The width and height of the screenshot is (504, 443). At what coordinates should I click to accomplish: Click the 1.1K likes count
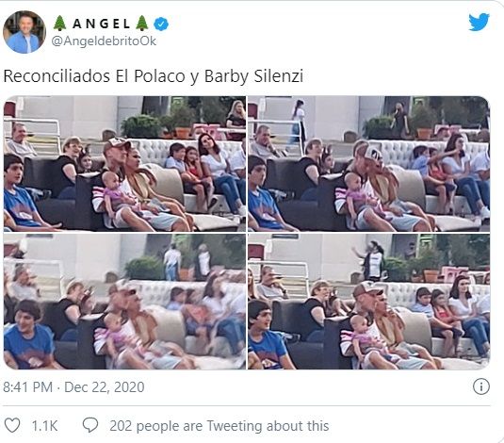pyautogui.click(x=44, y=426)
